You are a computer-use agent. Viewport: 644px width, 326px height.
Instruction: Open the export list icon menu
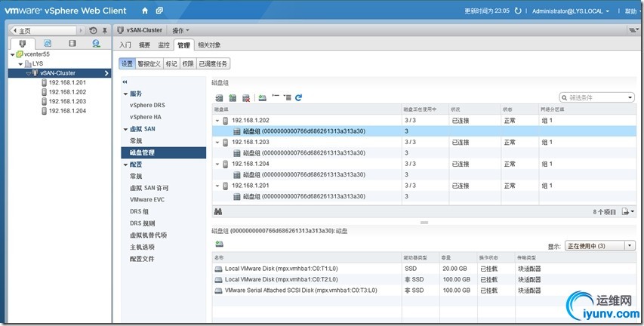point(628,211)
